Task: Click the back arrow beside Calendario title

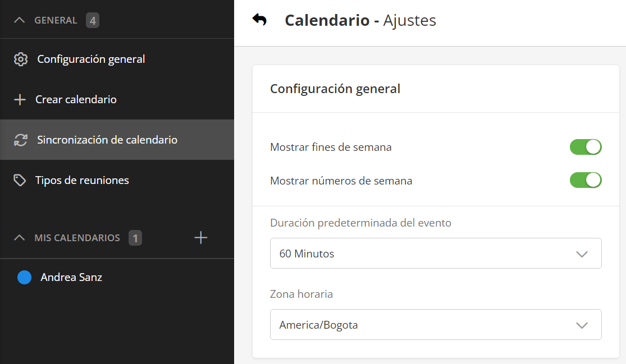Action: (x=259, y=20)
